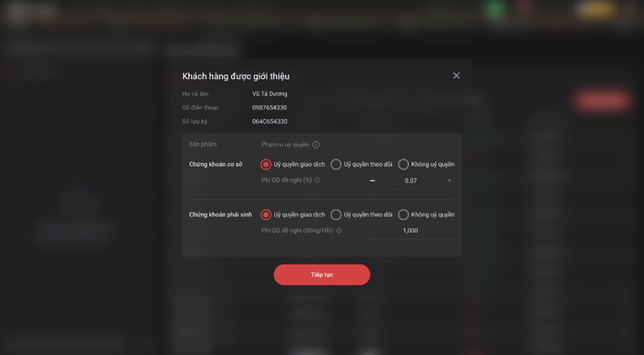Click the phone number 0987654330
This screenshot has width=644, height=355.
[x=269, y=107]
